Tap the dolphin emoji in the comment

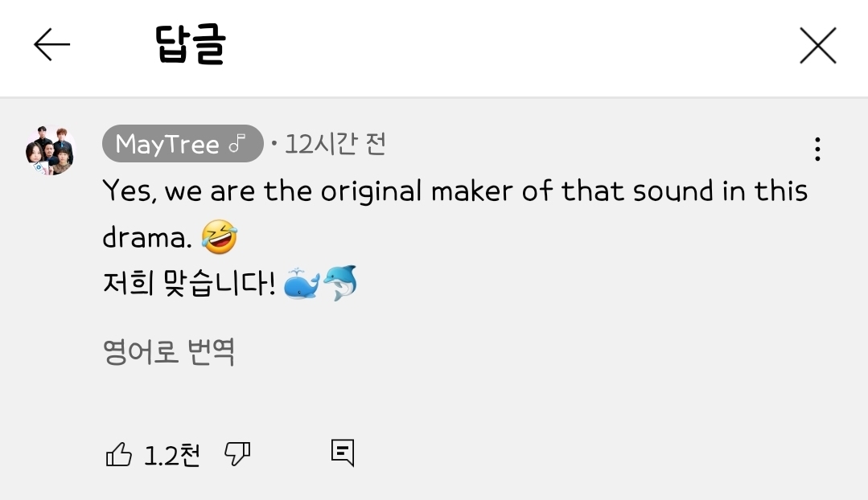[343, 280]
